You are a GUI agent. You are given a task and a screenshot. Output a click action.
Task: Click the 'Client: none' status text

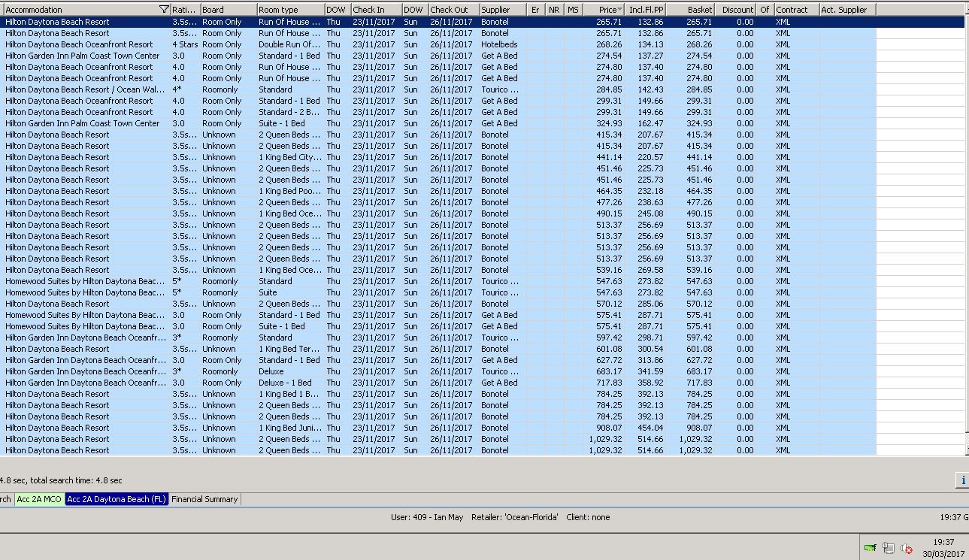(x=588, y=517)
